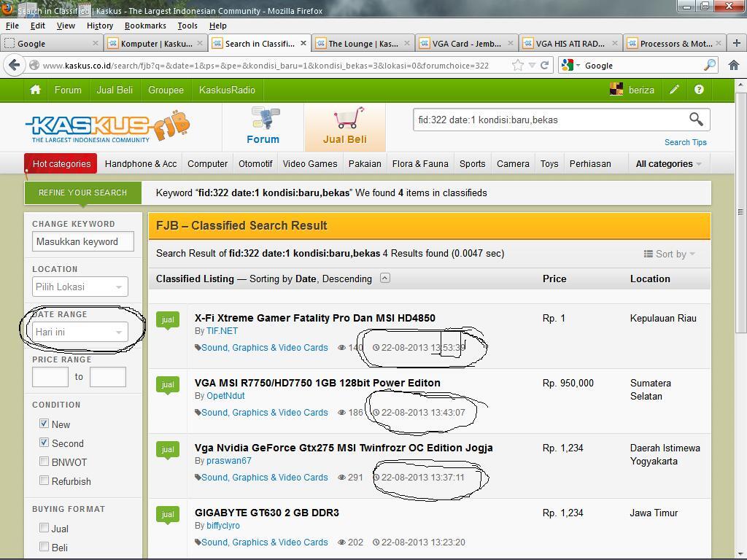Go back with the browser back arrow
Screen dimensions: 747x560
pos(15,65)
